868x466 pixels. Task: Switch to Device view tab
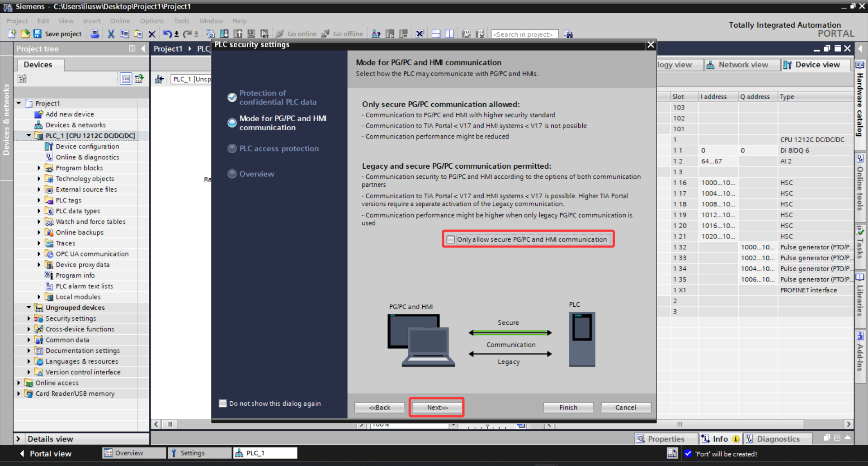(x=816, y=65)
